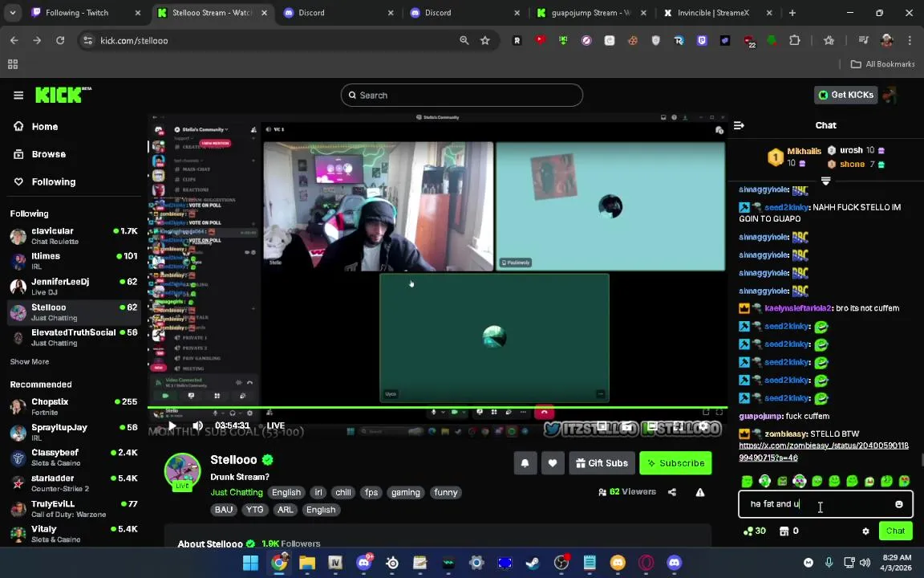
Task: Open Windows Start menu
Action: (250, 563)
